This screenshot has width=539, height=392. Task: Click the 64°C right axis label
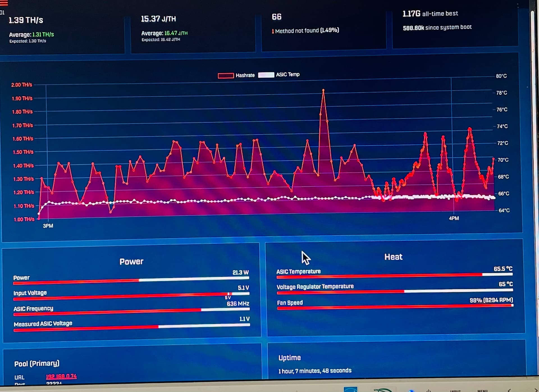click(504, 210)
